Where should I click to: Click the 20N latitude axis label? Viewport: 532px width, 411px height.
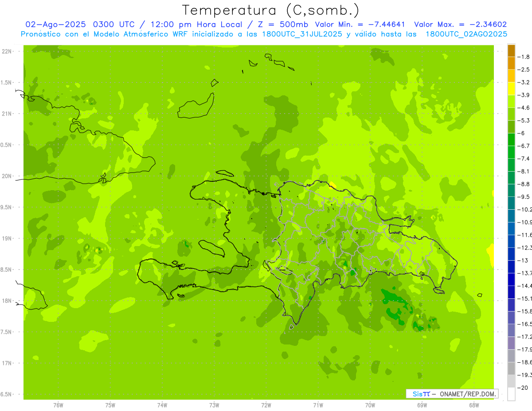(6, 176)
